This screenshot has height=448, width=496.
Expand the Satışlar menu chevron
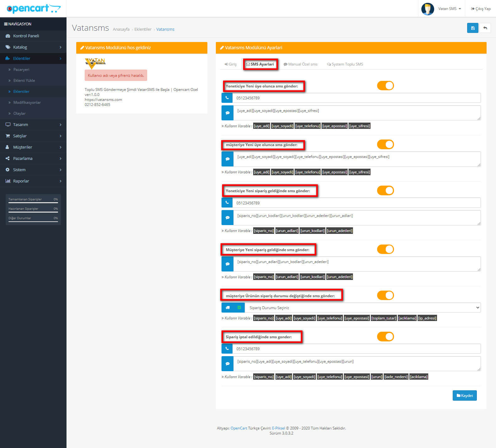61,136
